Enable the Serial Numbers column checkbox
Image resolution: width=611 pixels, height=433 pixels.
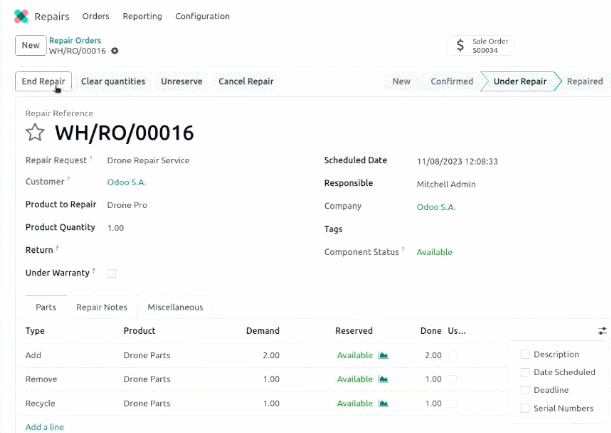point(525,408)
